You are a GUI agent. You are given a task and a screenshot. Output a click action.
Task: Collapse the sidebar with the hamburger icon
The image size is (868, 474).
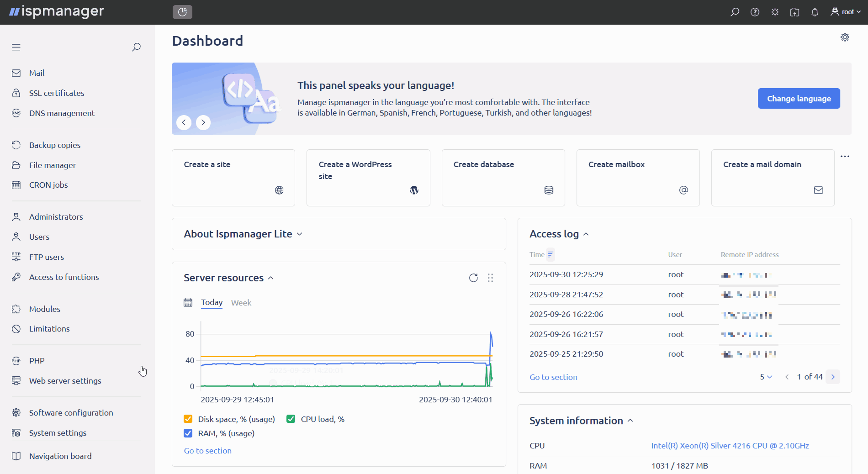pos(16,47)
